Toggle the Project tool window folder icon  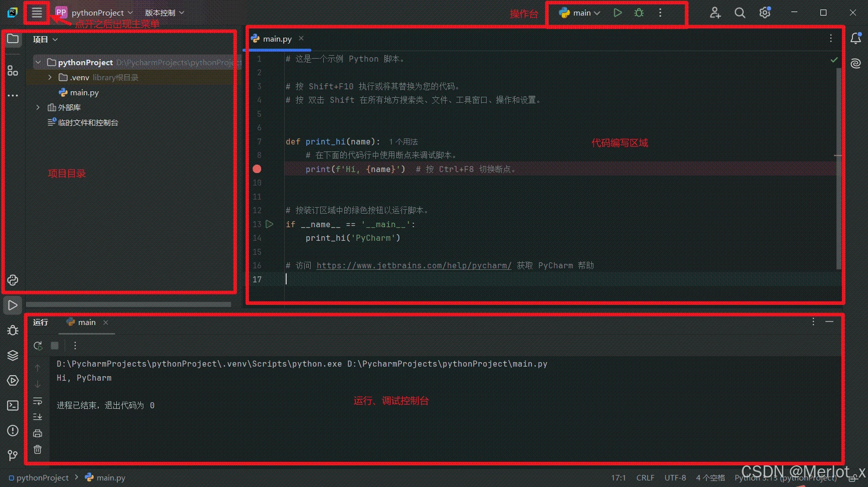[13, 39]
